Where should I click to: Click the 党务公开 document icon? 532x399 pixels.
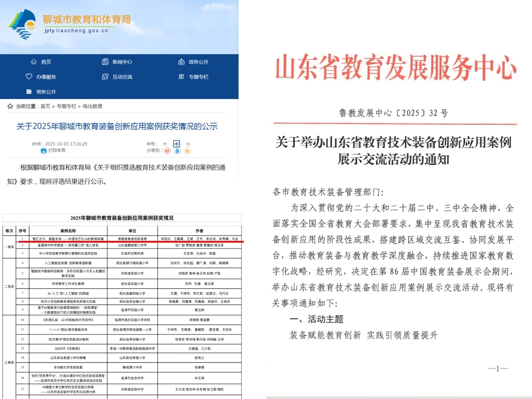click(28, 92)
